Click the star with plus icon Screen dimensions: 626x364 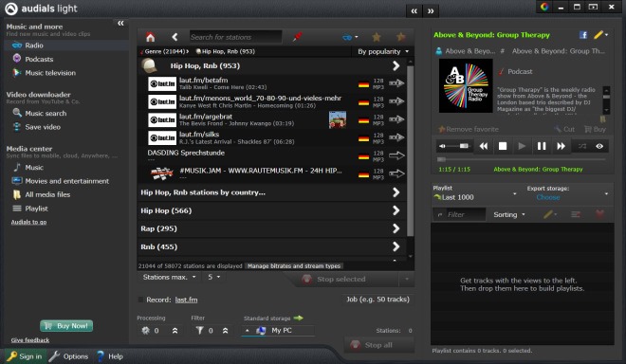click(400, 37)
